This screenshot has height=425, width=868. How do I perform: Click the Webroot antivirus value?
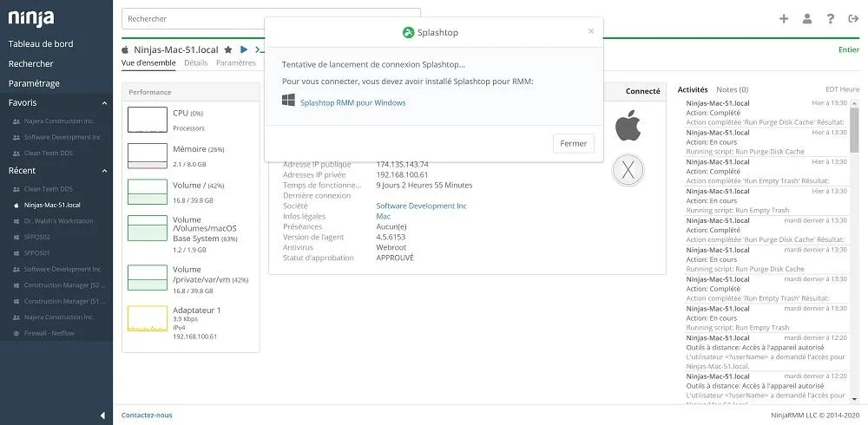pyautogui.click(x=391, y=247)
